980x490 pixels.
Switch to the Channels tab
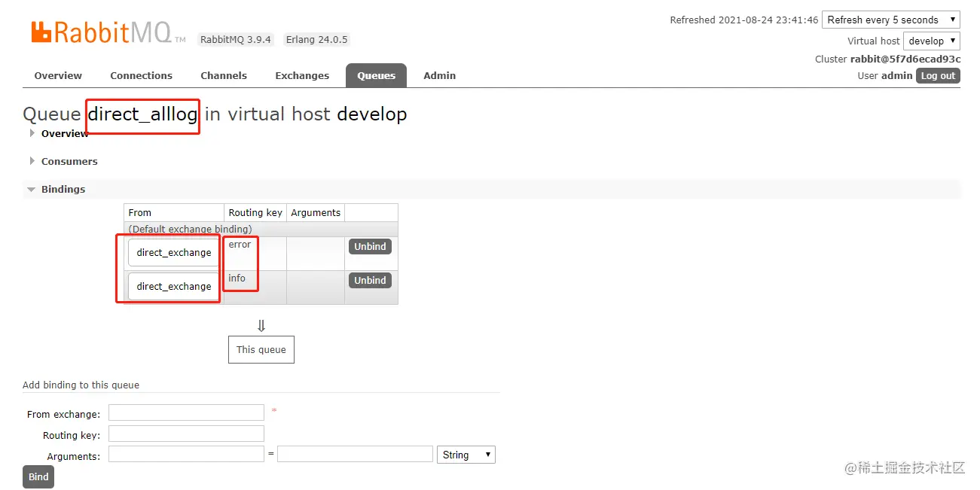point(224,75)
